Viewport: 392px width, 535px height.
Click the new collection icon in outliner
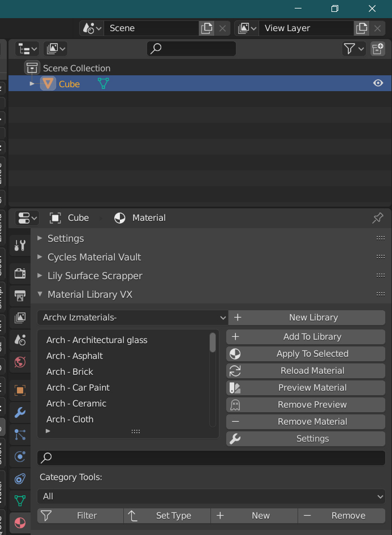[377, 49]
